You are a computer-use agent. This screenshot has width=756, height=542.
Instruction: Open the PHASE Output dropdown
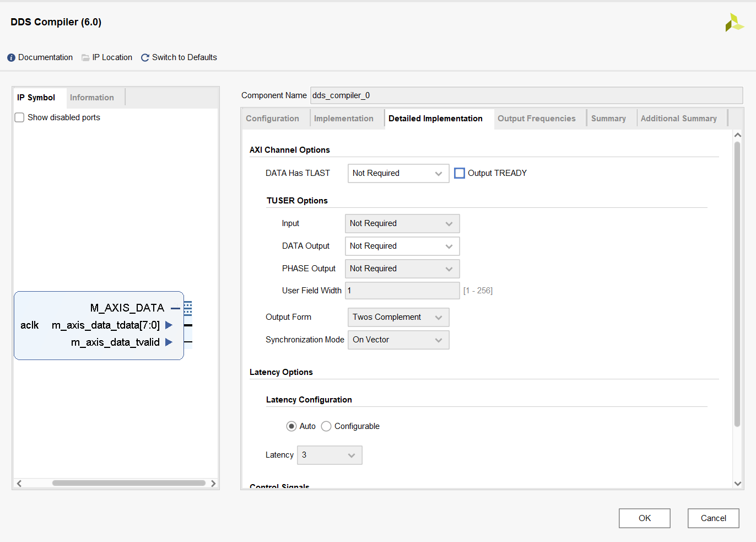[x=402, y=269]
